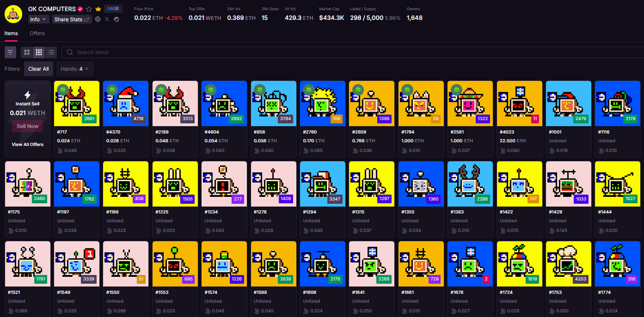
Task: Open the #1001 item thumbnail
Action: tap(569, 104)
